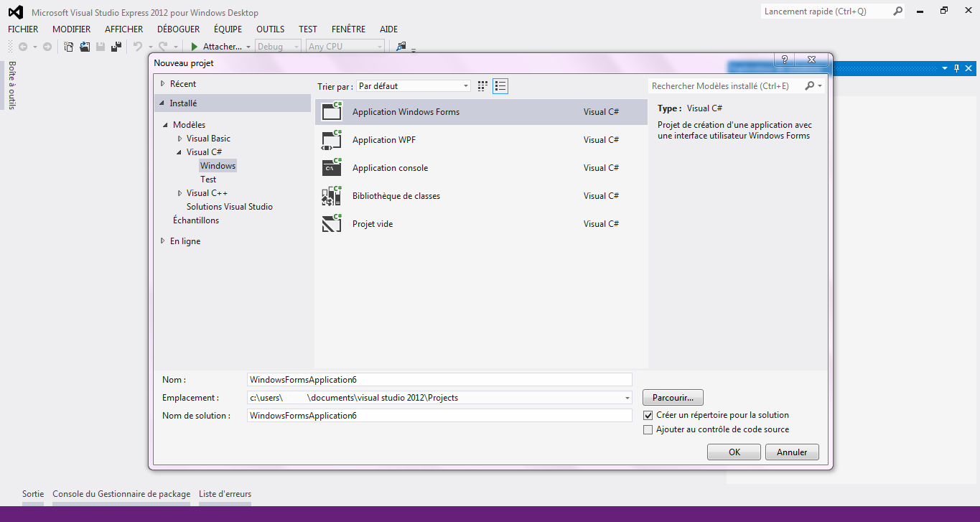Uncheck Créer un répertoire pour la solution
Screen dimensions: 980x522
[648, 416]
